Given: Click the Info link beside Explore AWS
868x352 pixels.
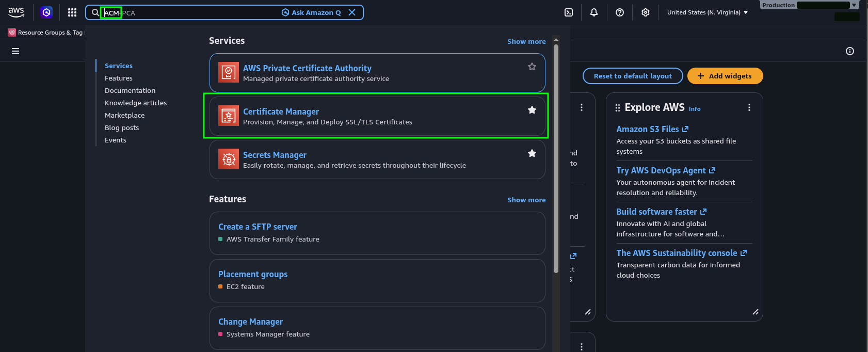Looking at the screenshot, I should 695,109.
